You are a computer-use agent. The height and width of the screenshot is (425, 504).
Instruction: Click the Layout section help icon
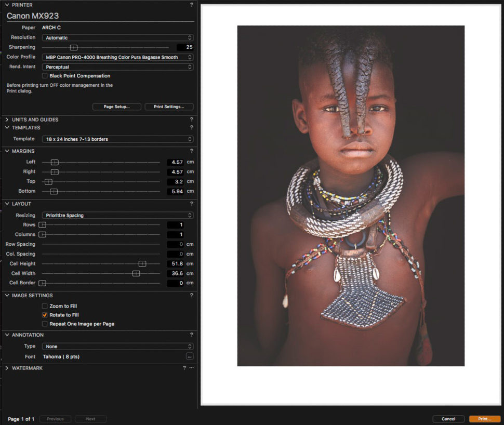pyautogui.click(x=191, y=204)
